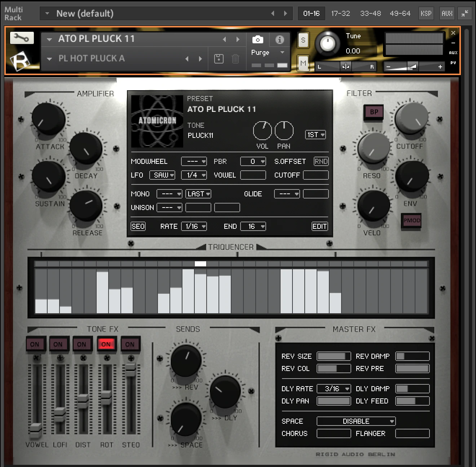Click the Release knob

[x=86, y=205]
